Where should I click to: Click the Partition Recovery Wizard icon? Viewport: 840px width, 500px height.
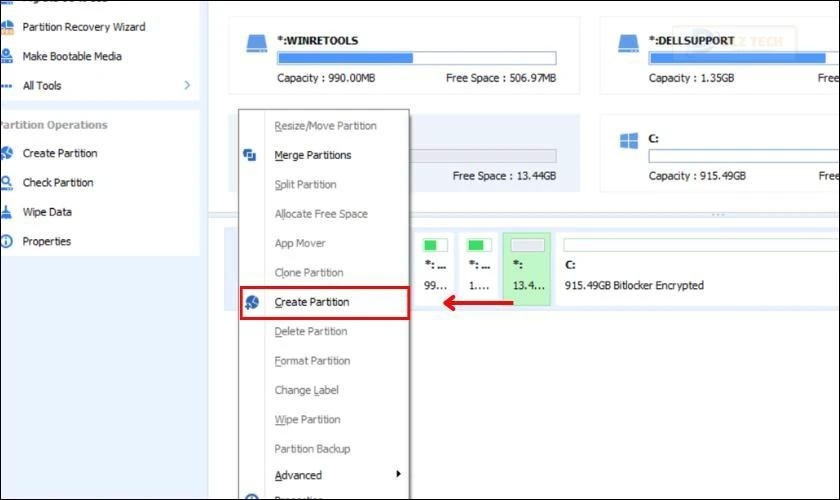(x=7, y=27)
